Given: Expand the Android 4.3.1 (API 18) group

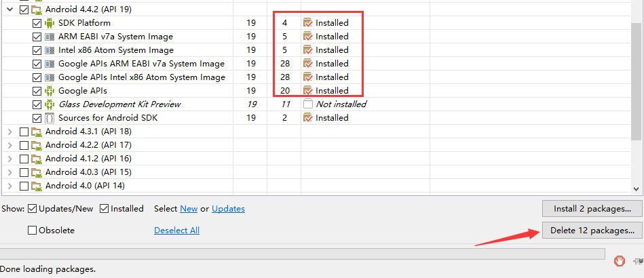Looking at the screenshot, I should tap(10, 132).
